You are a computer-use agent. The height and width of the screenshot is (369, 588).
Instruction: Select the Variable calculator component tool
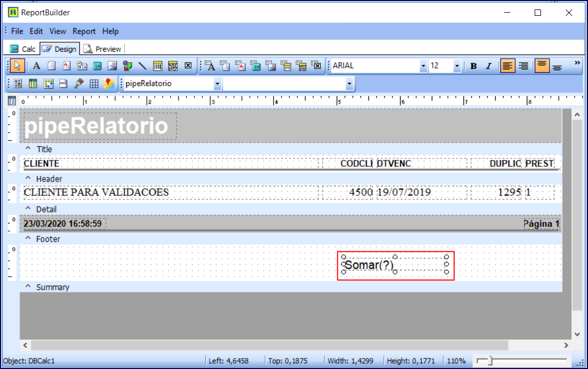[x=97, y=66]
